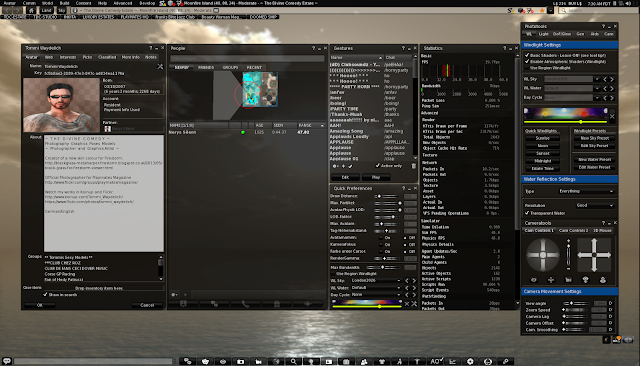
Task: Switch to DoF/Glow tab in Phototools
Action: (x=562, y=34)
